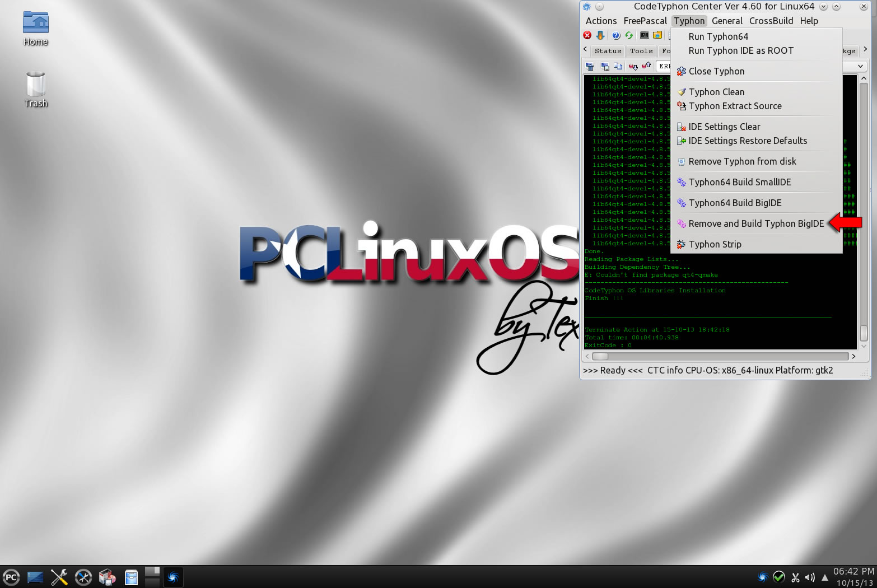Click 'ExitCode : 0' log line
The width and height of the screenshot is (877, 588).
pyautogui.click(x=608, y=346)
